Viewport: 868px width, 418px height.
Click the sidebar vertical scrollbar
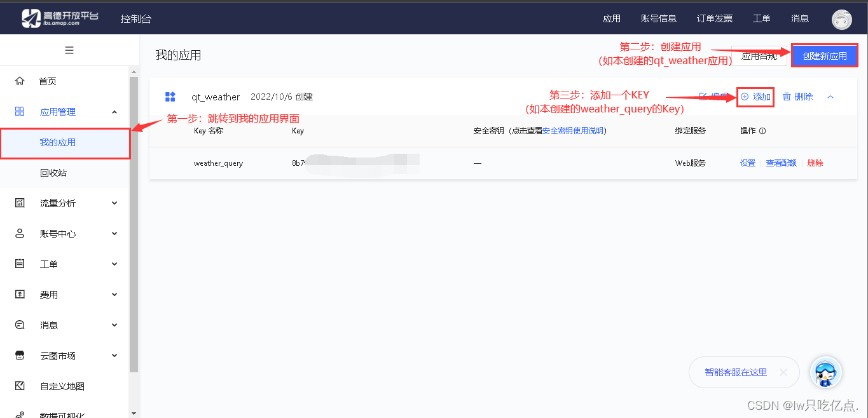point(134,224)
